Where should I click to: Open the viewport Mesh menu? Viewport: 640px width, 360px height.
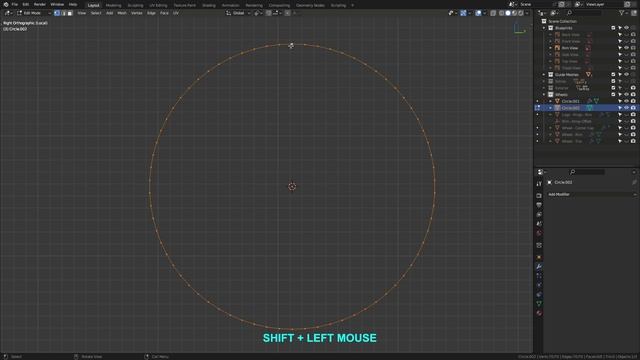[x=122, y=13]
